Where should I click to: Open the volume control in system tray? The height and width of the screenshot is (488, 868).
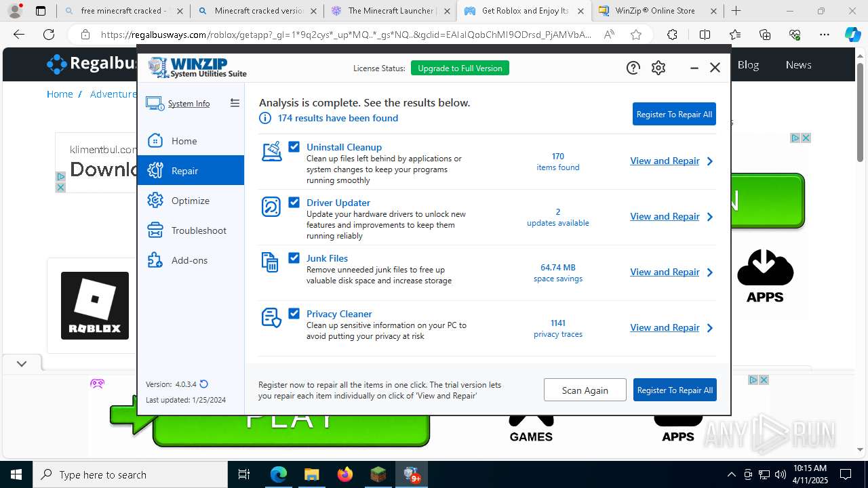[x=780, y=474]
